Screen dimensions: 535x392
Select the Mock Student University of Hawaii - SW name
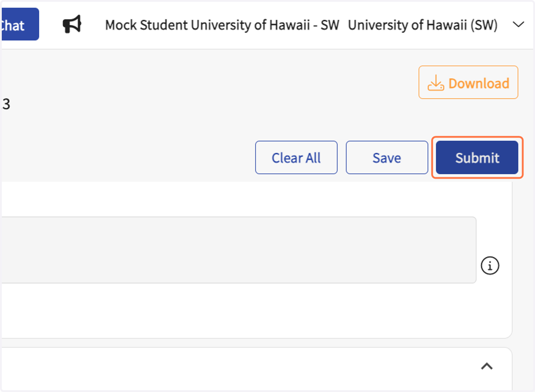pos(222,25)
